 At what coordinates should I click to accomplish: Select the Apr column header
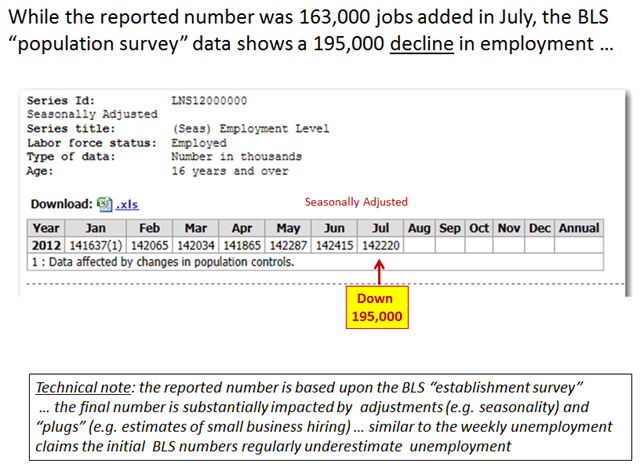(242, 228)
